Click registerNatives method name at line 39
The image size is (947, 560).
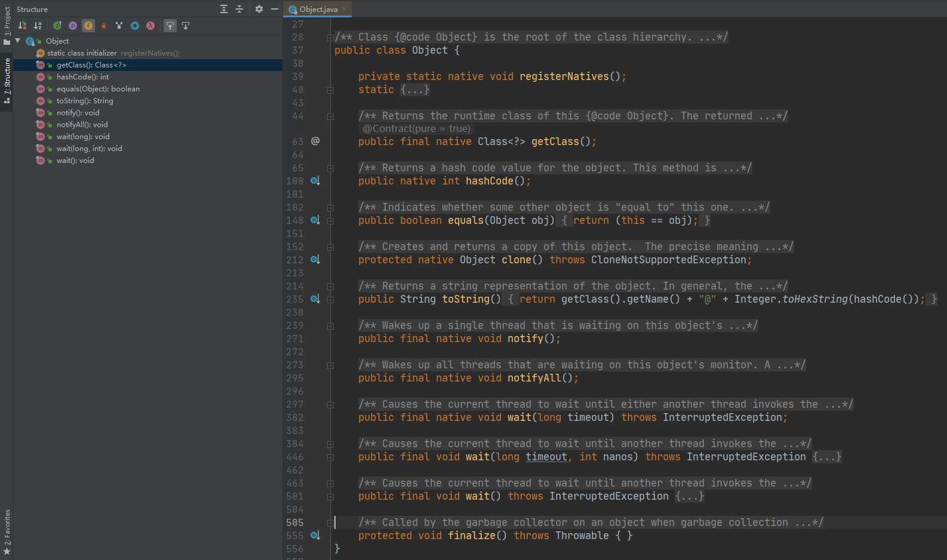point(564,76)
